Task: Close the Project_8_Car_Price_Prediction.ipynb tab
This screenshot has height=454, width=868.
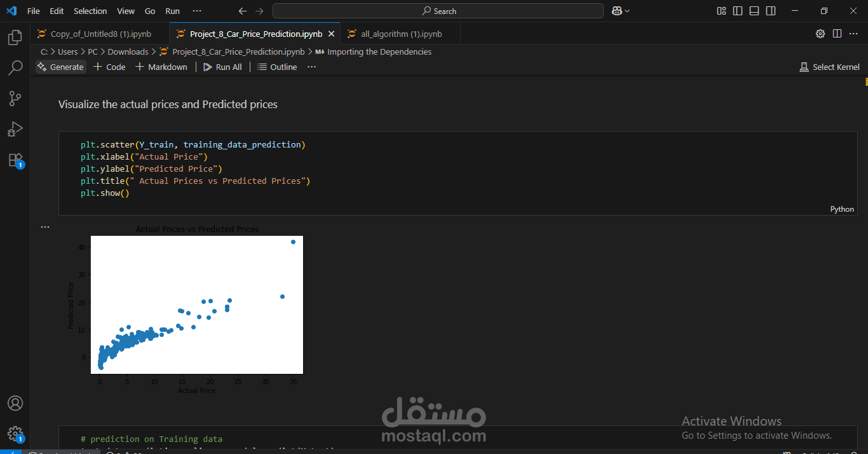Action: click(331, 34)
